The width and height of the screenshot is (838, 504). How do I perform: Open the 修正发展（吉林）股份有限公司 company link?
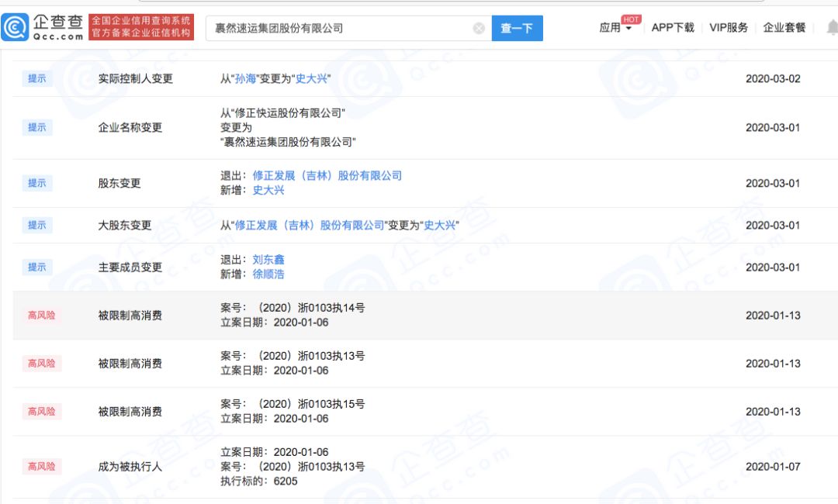tap(329, 175)
